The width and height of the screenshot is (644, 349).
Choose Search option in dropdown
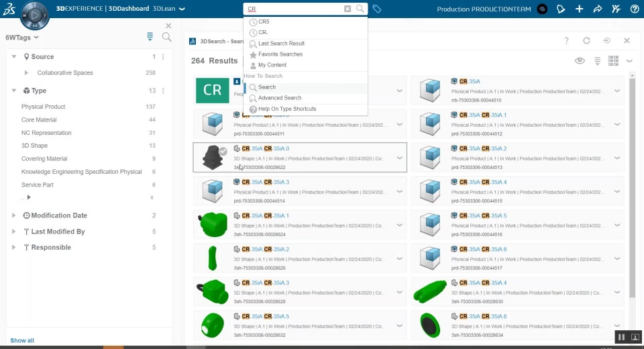pos(305,87)
